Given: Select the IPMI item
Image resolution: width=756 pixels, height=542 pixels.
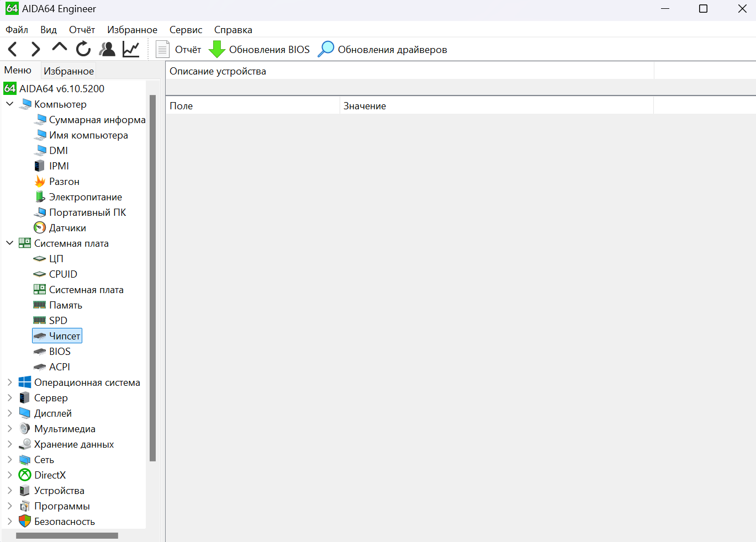Looking at the screenshot, I should pos(52,166).
